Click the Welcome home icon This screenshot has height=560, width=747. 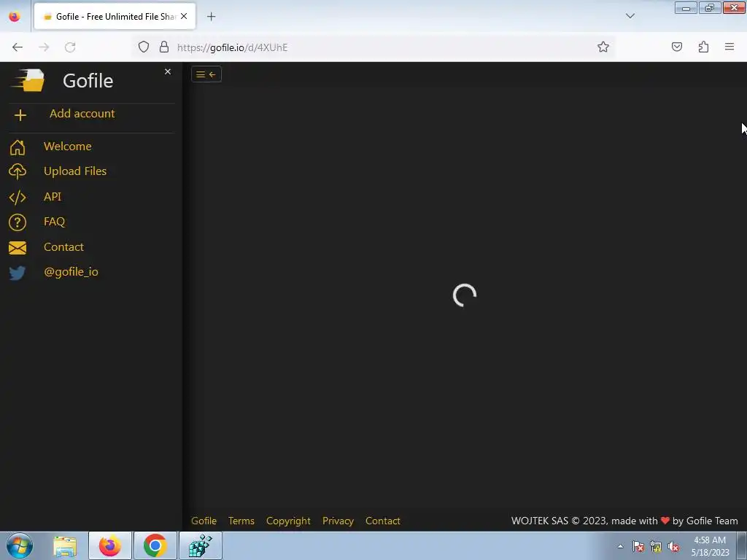pyautogui.click(x=18, y=147)
